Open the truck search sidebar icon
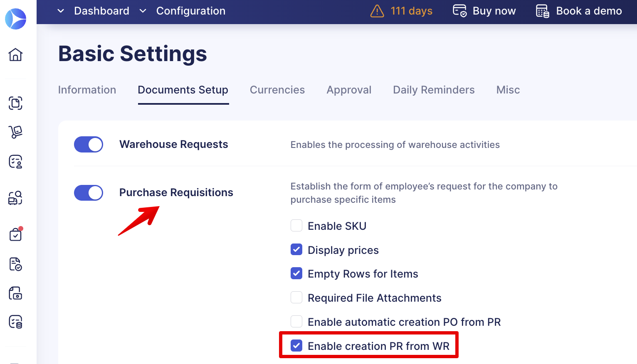 point(15,198)
